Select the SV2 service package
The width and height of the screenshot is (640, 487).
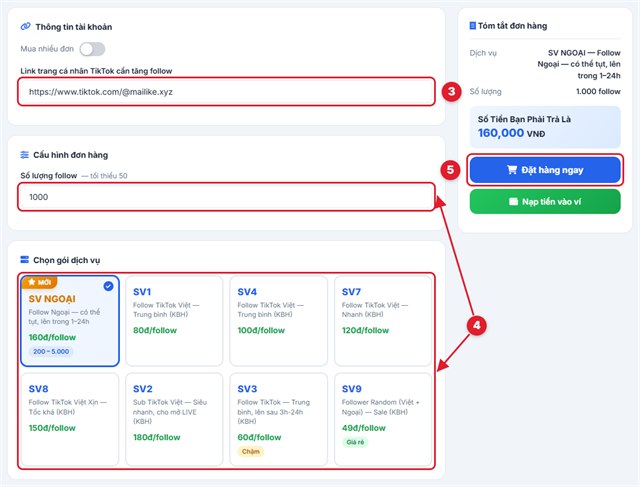[174, 419]
